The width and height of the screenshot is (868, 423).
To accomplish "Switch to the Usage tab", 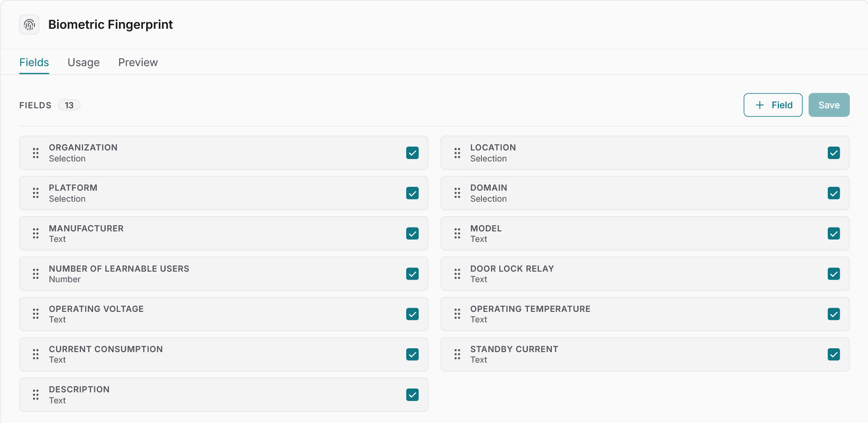I will [83, 62].
